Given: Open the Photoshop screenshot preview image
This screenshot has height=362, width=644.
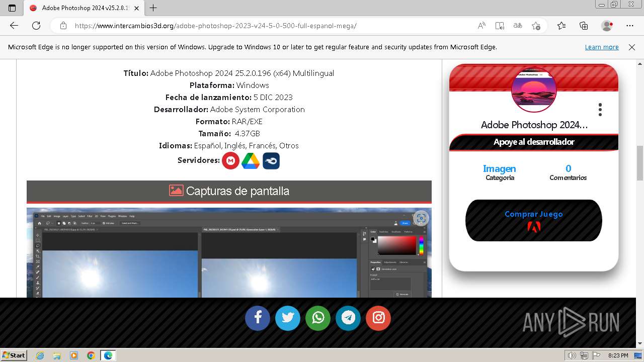Looking at the screenshot, I should click(x=229, y=252).
